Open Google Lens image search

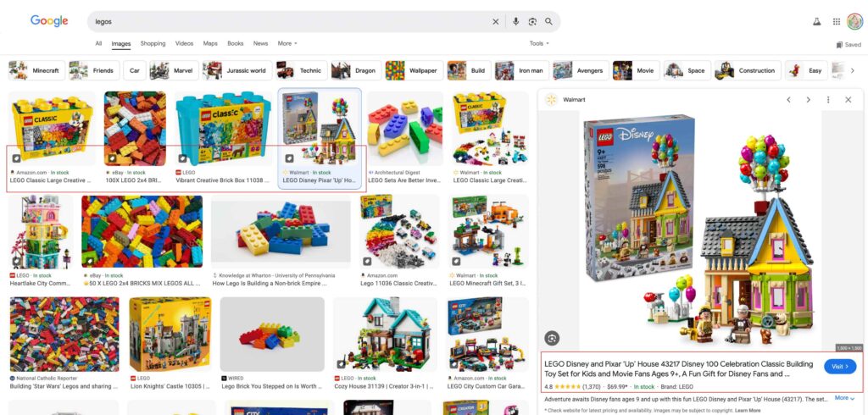pos(532,21)
